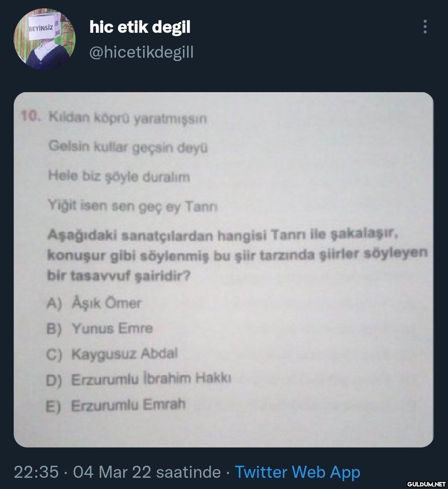This screenshot has height=489, width=448.
Task: Click the line Gelsin kullar geçsin deyü
Action: pos(128,147)
